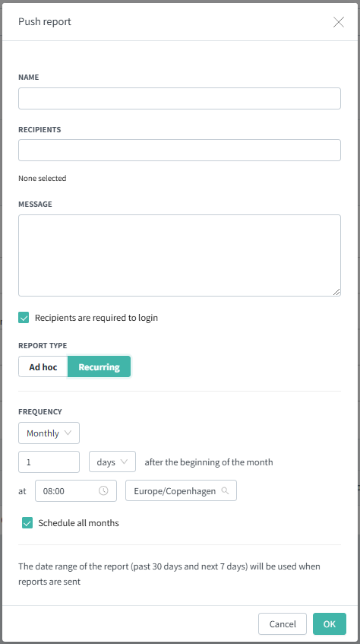The height and width of the screenshot is (644, 360).
Task: Open the Europe/Copenhagen timezone selector
Action: [181, 491]
